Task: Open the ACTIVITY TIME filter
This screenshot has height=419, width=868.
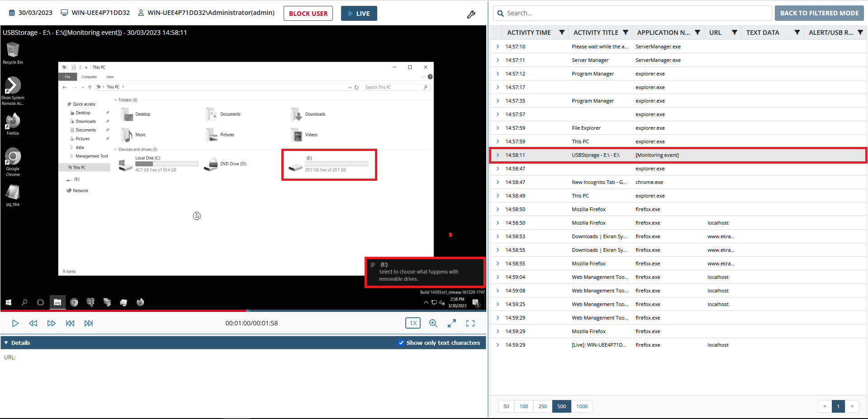Action: click(562, 32)
